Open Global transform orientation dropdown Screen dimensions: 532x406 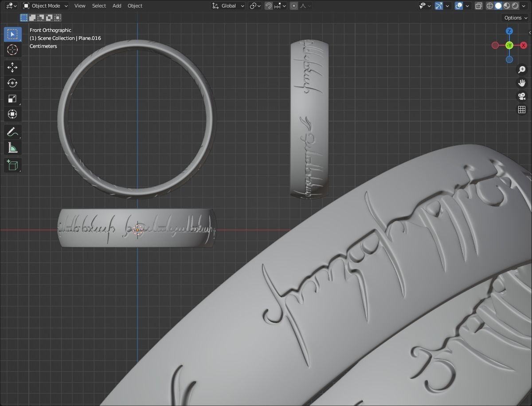[228, 6]
